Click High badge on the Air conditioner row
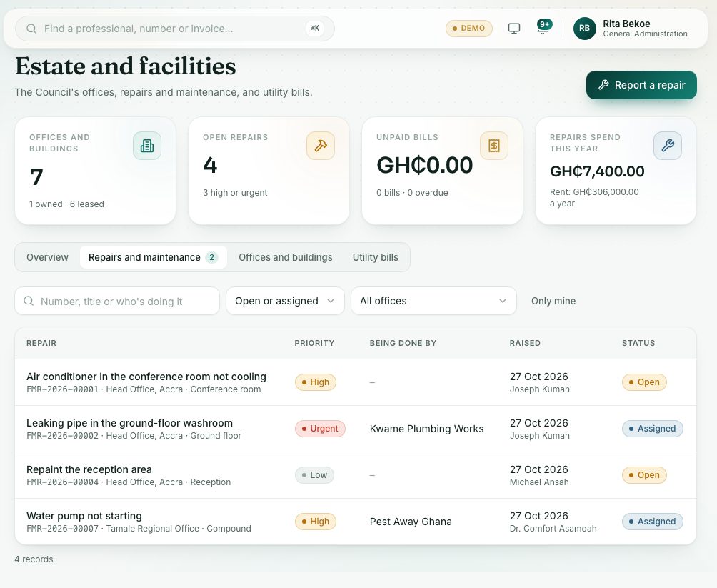Image resolution: width=717 pixels, height=588 pixels. tap(315, 382)
